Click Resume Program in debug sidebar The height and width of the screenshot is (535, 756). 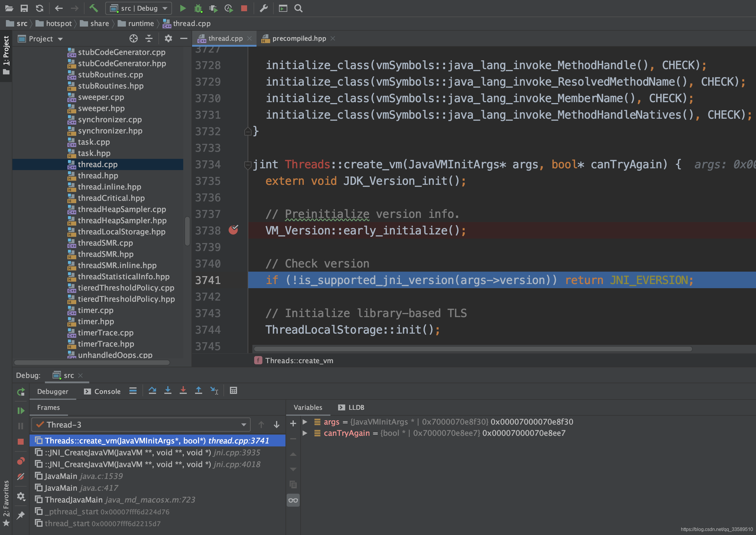click(x=21, y=410)
